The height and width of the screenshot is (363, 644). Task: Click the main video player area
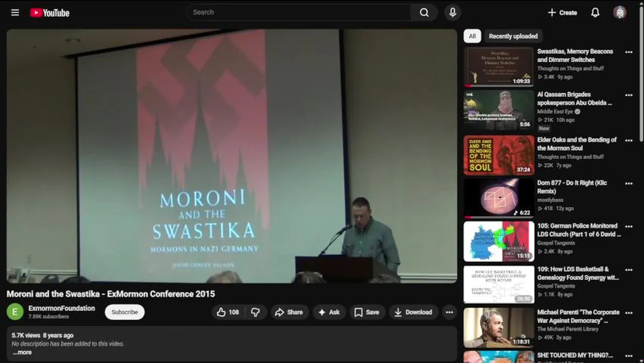pyautogui.click(x=232, y=156)
